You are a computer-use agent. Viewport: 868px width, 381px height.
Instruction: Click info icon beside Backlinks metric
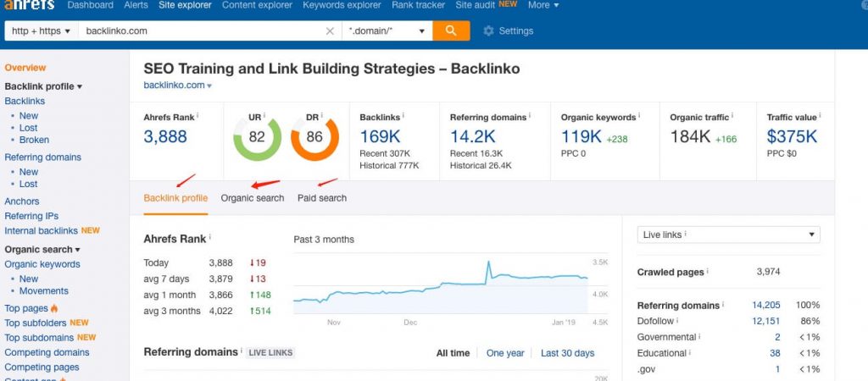coord(403,116)
